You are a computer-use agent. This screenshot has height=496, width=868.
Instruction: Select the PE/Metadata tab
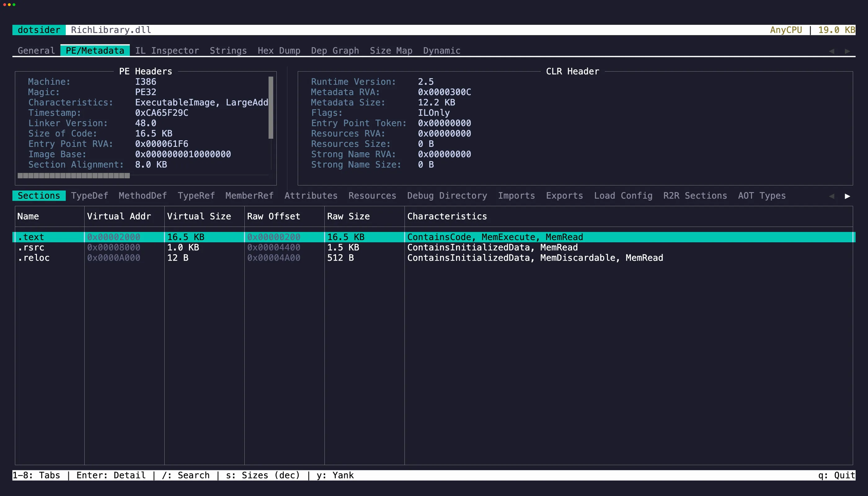(x=95, y=51)
